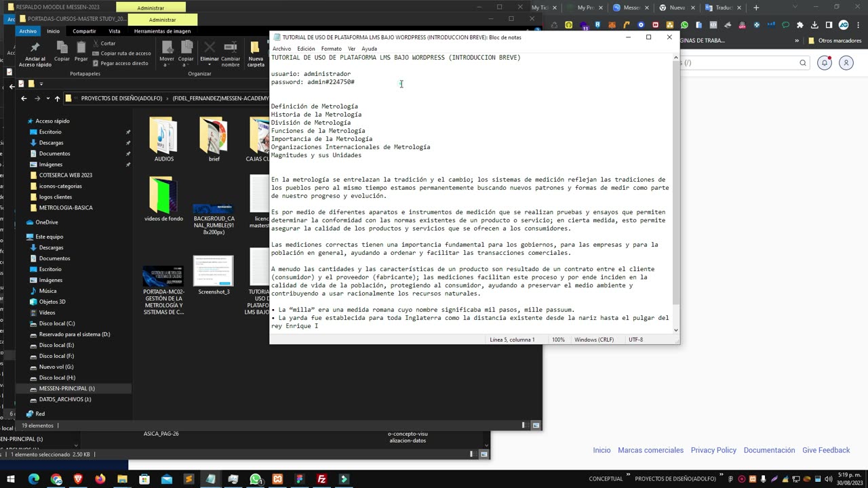Select Este equipo in navigation pane
The image size is (868, 488).
click(49, 237)
